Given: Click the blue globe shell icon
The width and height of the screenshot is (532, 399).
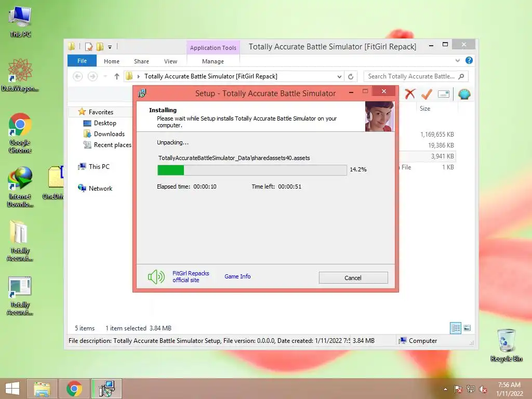Looking at the screenshot, I should point(464,94).
